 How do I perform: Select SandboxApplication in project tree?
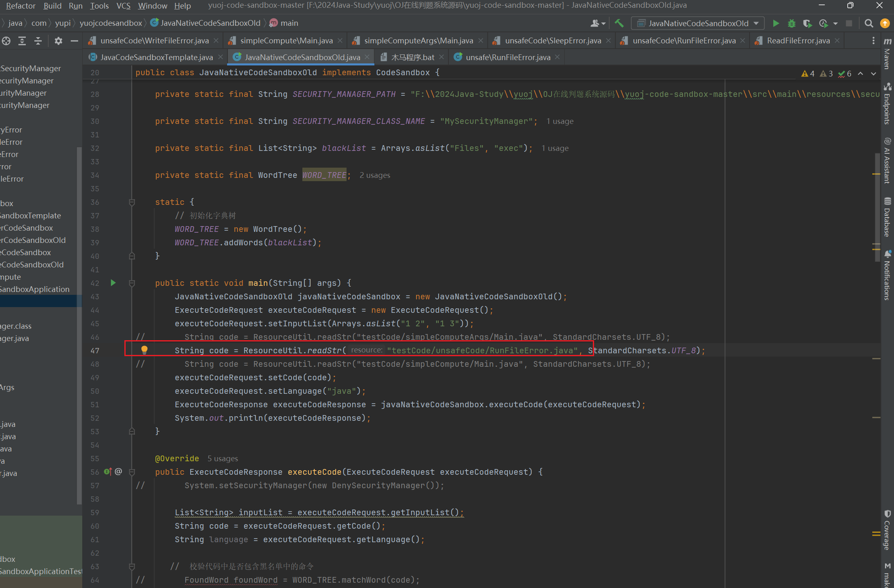coord(35,289)
